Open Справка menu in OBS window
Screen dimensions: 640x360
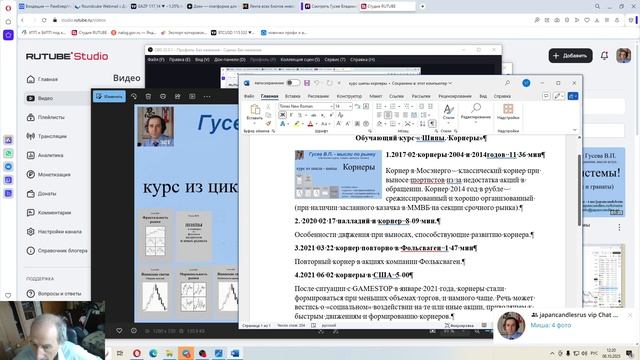362,60
